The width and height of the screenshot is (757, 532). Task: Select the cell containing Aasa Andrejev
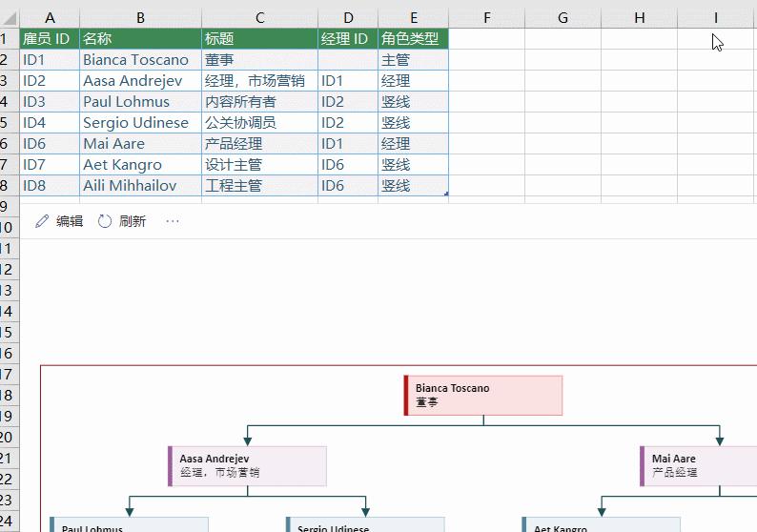pyautogui.click(x=140, y=81)
